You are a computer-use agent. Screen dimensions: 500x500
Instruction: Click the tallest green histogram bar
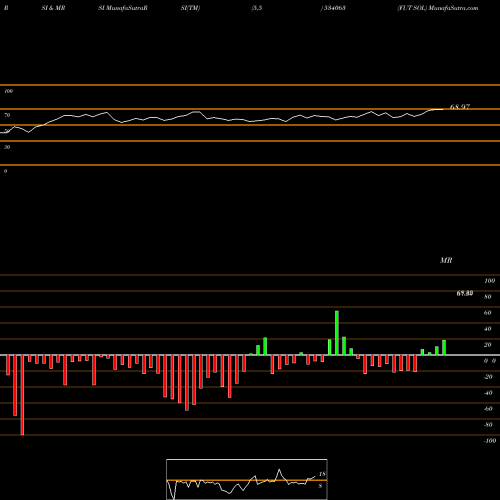click(337, 333)
